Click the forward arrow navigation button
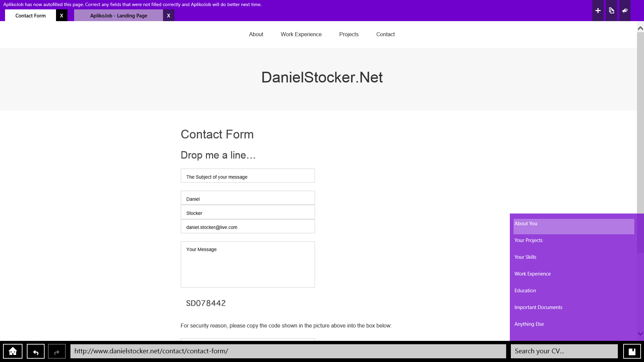Screen dimensions: 644x362 [x=57, y=351]
